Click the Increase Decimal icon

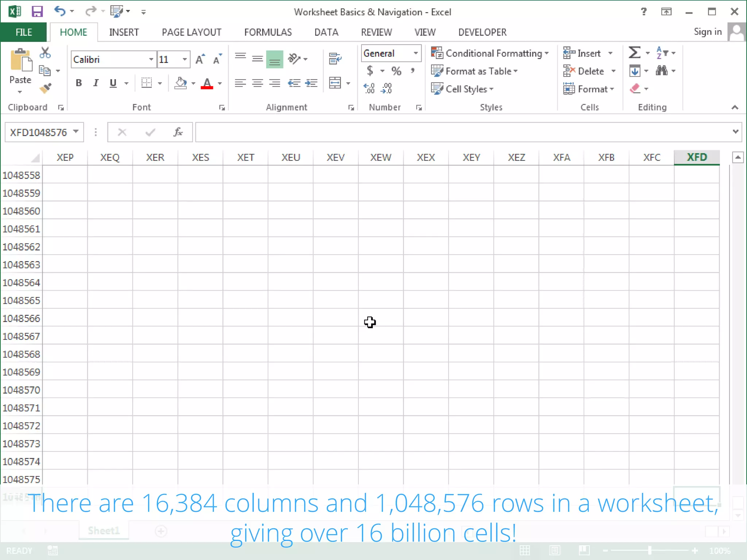(369, 88)
